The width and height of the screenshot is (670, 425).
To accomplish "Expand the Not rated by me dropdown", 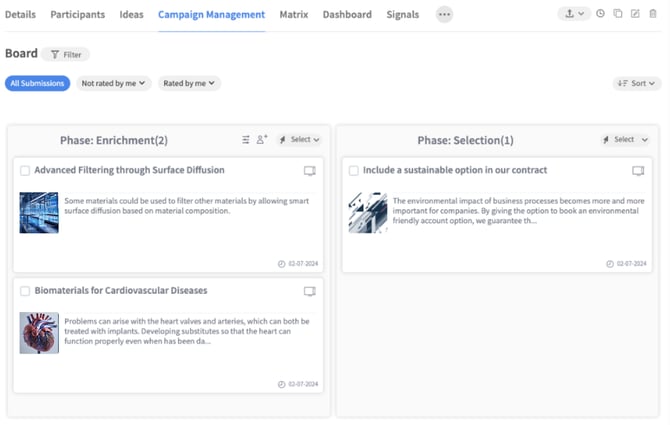I will [114, 83].
